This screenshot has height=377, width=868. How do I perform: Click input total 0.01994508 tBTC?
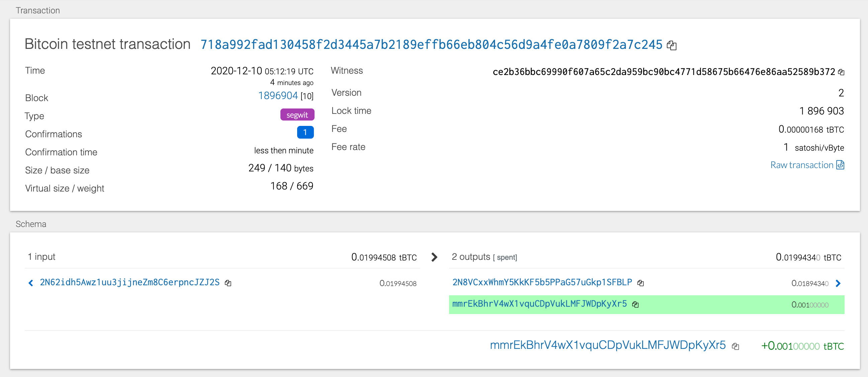coord(384,257)
